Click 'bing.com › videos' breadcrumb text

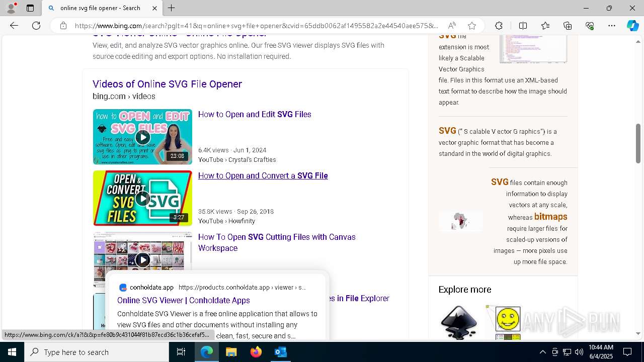coord(124,96)
